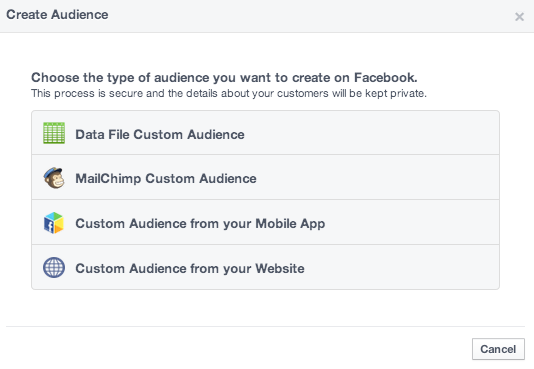Click empty space right of Data File row
534x369 pixels.
371,133
